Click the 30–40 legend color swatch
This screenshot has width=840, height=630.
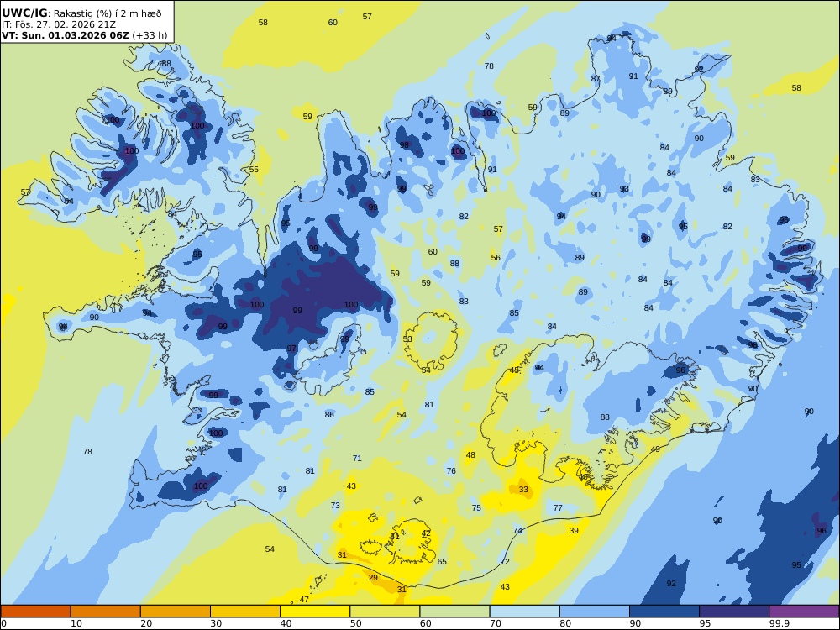[245, 612]
